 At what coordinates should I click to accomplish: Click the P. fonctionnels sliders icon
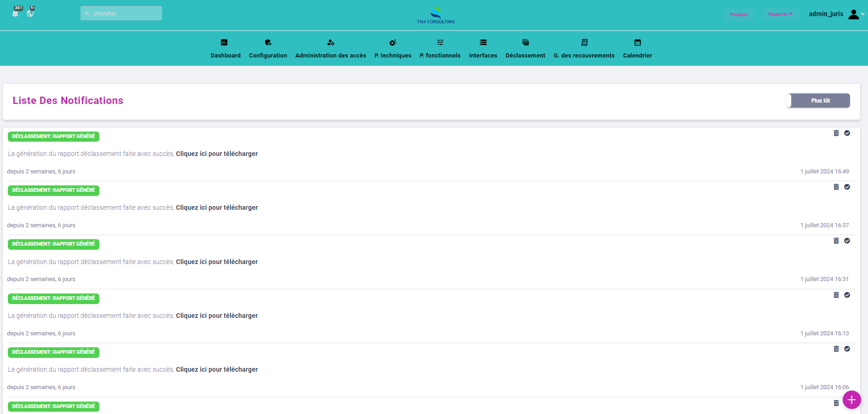pyautogui.click(x=440, y=42)
